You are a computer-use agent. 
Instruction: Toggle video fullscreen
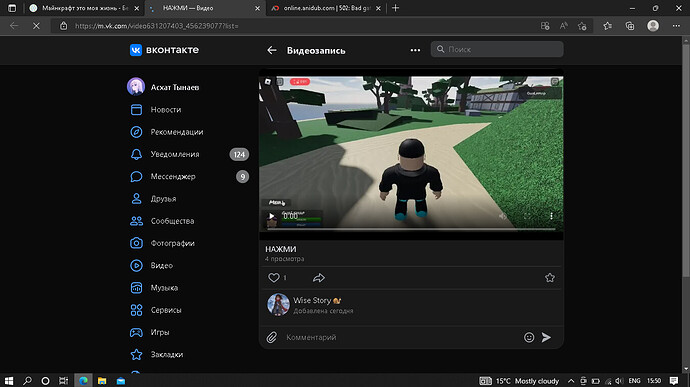point(527,216)
